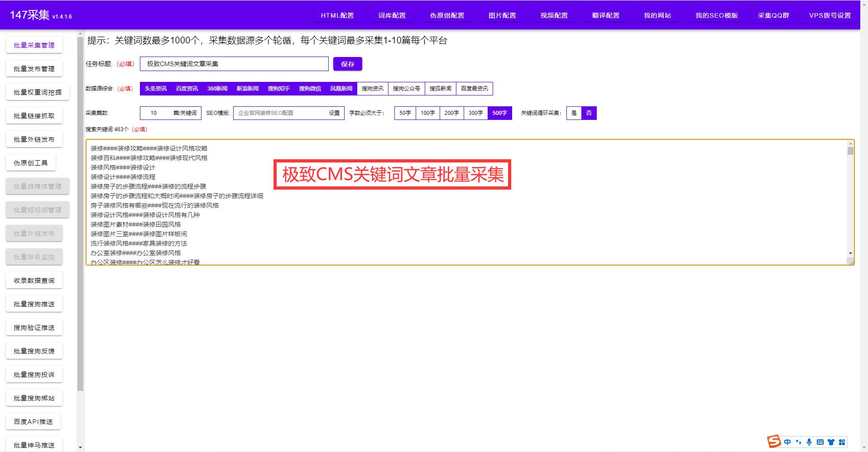Image resolution: width=868 pixels, height=452 pixels.
Task: Click keyword textarea scroll-down arrow
Action: [850, 253]
